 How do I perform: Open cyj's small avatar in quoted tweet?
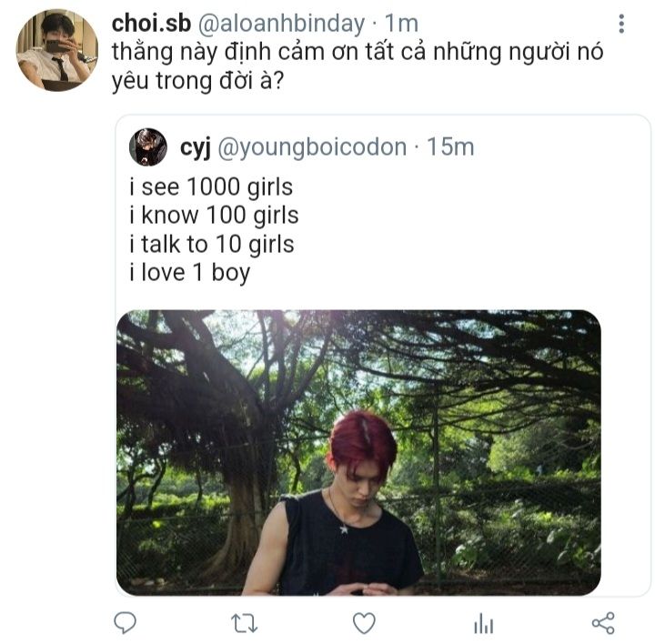click(x=148, y=147)
